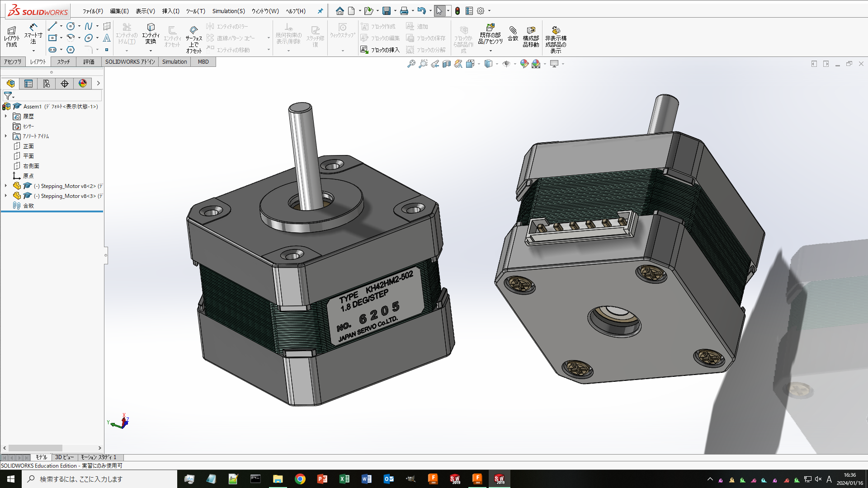This screenshot has width=868, height=488.
Task: Toggle Hide/Show Items eye icon in view toolbar
Action: point(506,64)
